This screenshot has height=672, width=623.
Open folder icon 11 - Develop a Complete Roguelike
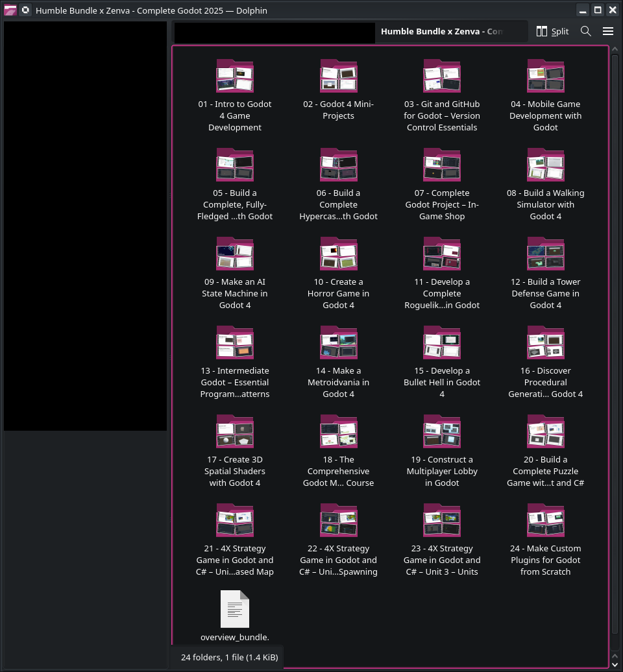pyautogui.click(x=442, y=254)
